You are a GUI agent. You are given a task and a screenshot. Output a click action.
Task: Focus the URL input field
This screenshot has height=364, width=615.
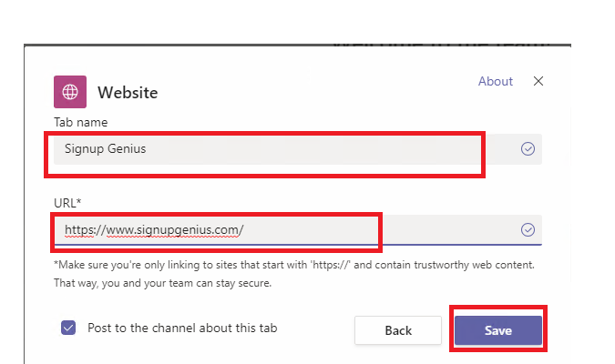(x=298, y=229)
